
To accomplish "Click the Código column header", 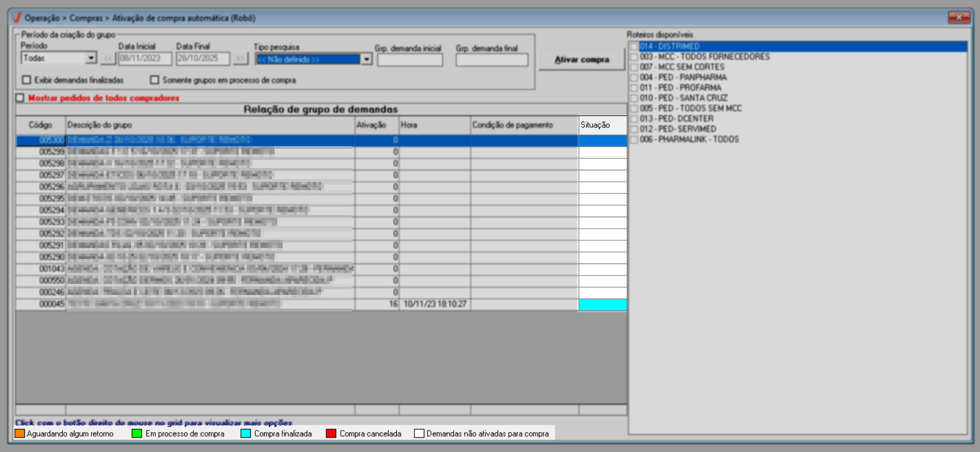I will click(x=41, y=125).
